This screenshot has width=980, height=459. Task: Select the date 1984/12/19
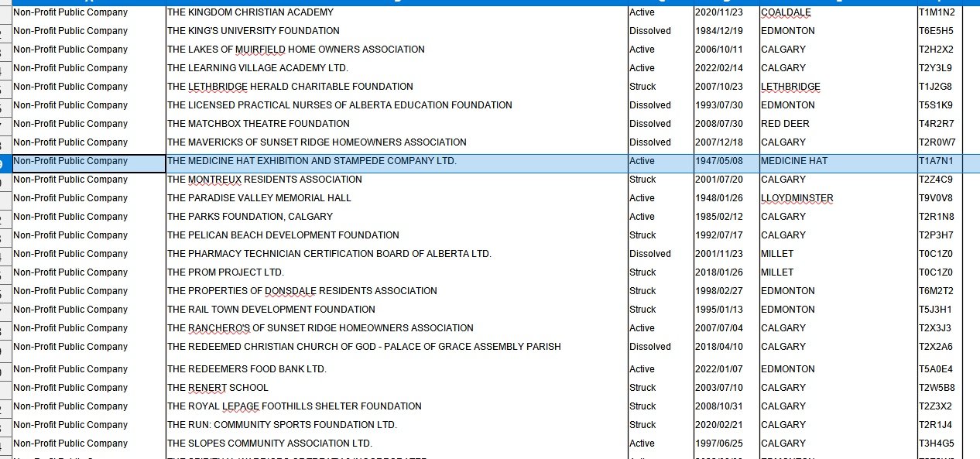(726, 31)
